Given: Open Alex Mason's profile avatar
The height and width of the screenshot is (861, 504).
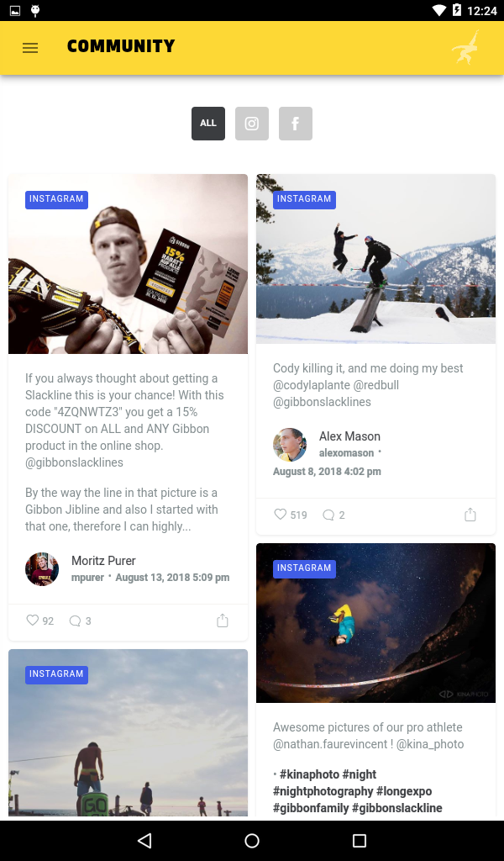Looking at the screenshot, I should click(x=290, y=445).
